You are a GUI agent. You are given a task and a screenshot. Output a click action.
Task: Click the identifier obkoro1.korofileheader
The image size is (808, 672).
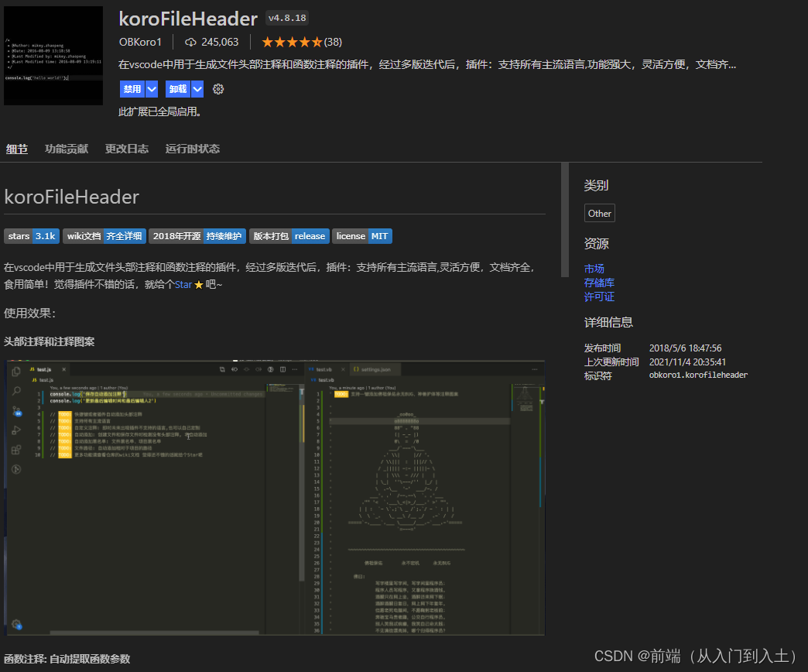pos(698,375)
